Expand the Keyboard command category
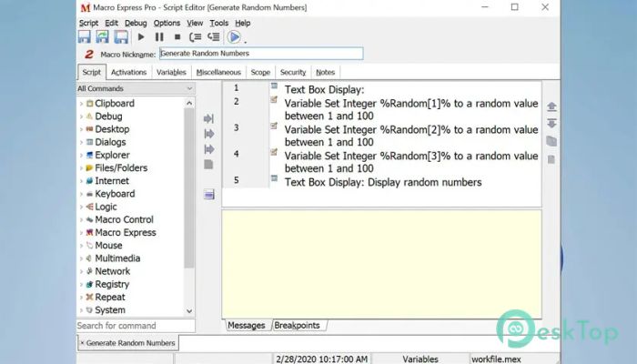 [x=81, y=194]
